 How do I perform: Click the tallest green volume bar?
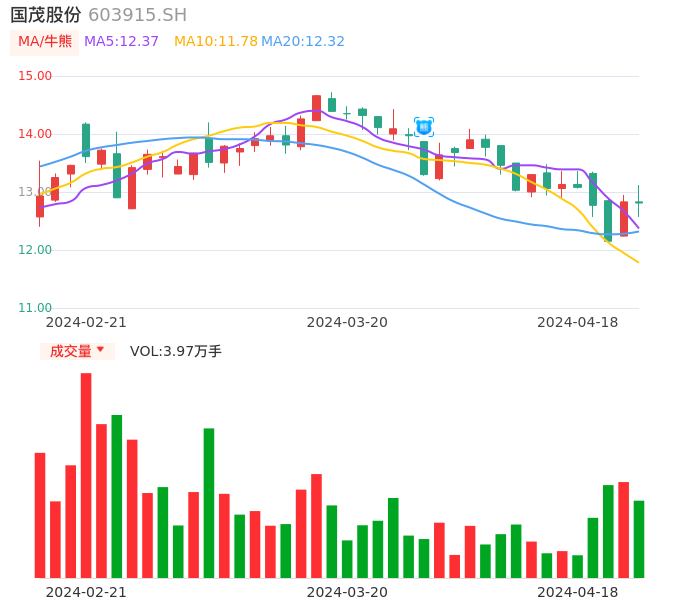point(117,496)
